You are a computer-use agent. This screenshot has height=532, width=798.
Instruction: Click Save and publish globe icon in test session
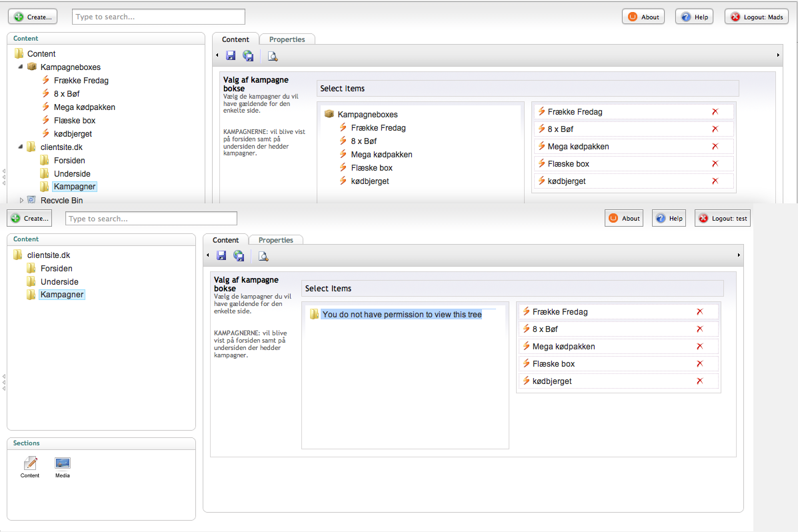pyautogui.click(x=239, y=256)
